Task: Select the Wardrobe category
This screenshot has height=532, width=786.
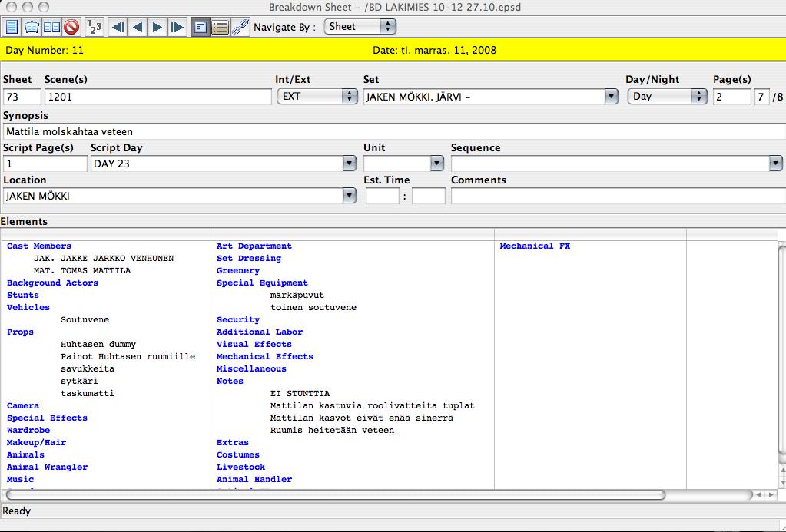Action: coord(28,431)
